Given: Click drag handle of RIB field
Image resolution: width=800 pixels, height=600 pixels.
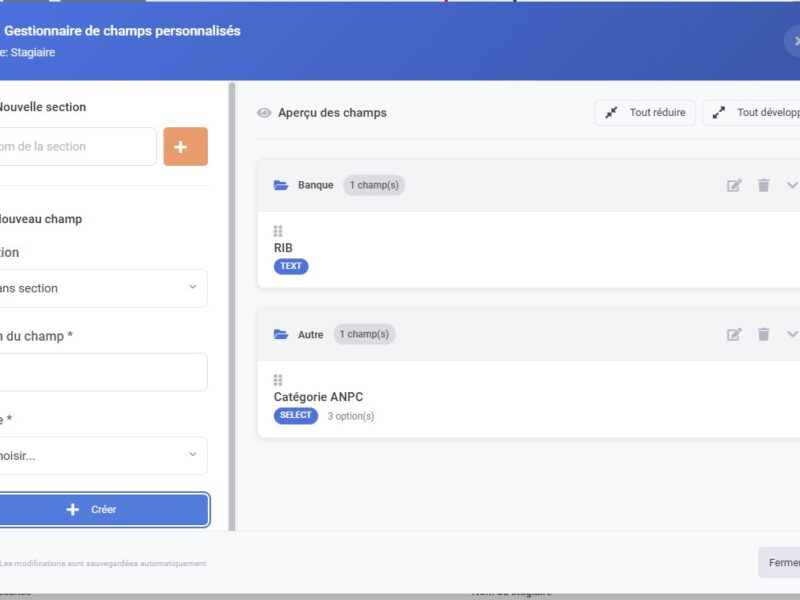Looking at the screenshot, I should [278, 231].
